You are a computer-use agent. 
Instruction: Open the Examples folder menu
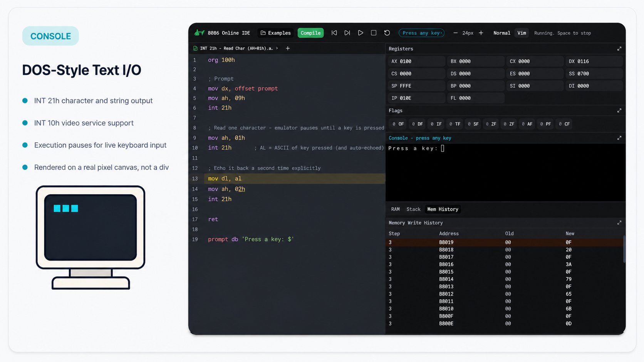tap(276, 33)
